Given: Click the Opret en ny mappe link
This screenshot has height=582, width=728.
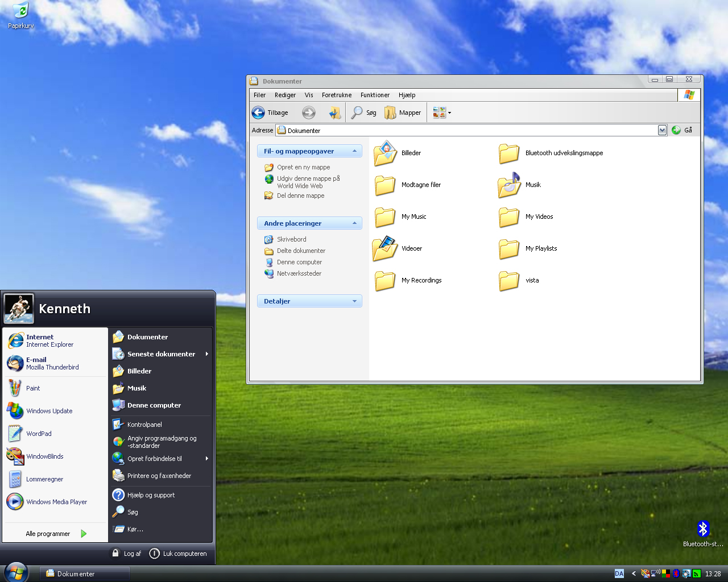Looking at the screenshot, I should [303, 167].
